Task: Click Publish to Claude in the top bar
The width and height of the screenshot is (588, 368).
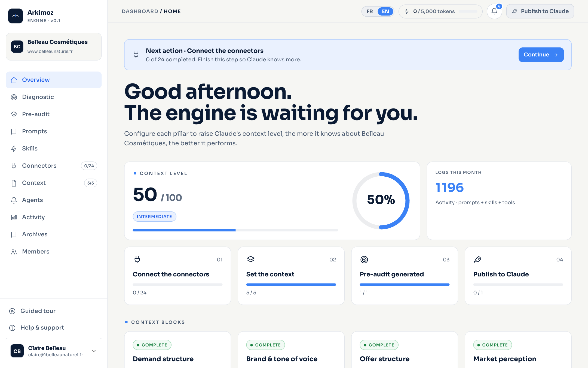Action: (540, 11)
